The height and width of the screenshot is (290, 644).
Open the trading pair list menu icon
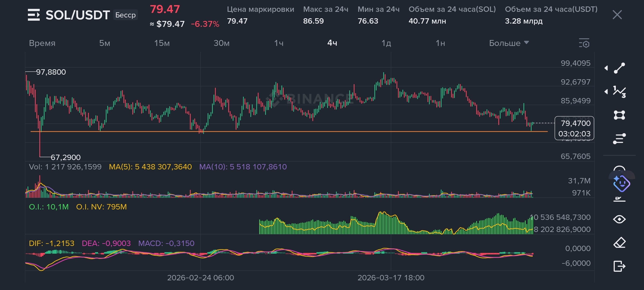tap(34, 15)
